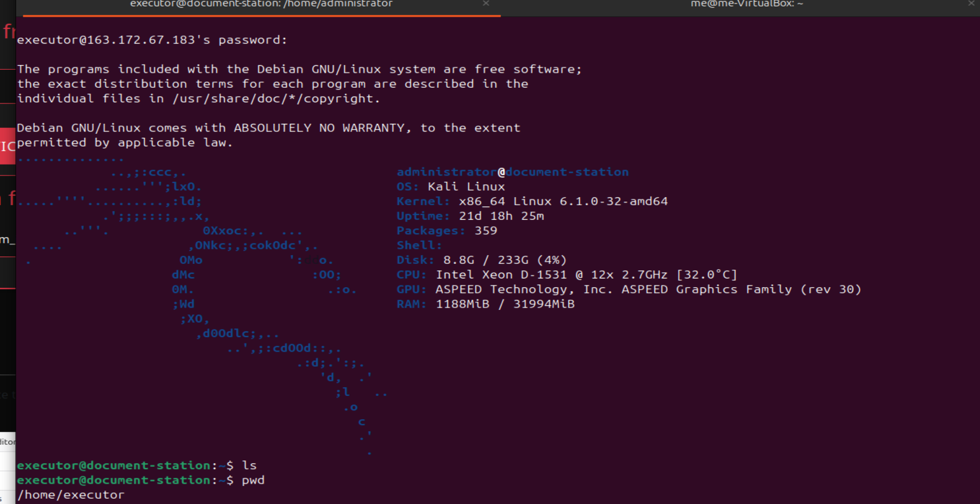Viewport: 980px width, 504px height.
Task: Click the administrator@document-station header text
Action: pyautogui.click(x=512, y=172)
